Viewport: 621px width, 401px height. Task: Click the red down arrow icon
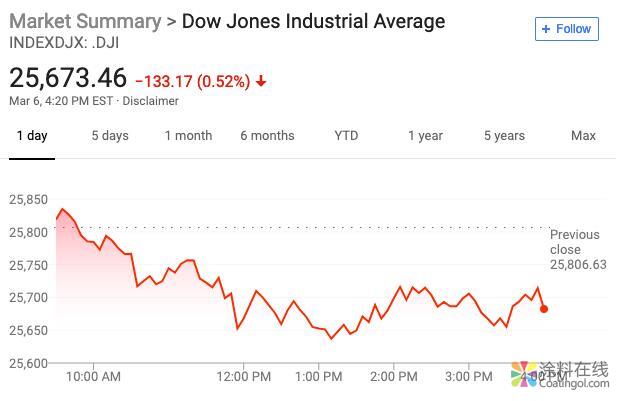[261, 81]
